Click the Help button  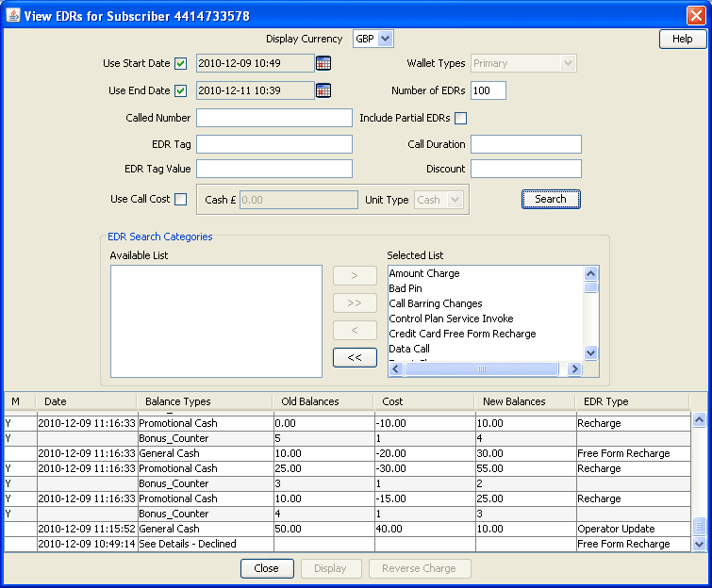coord(682,39)
